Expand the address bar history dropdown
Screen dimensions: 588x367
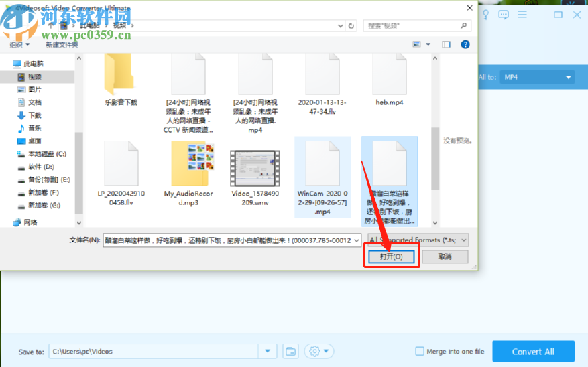pos(340,26)
